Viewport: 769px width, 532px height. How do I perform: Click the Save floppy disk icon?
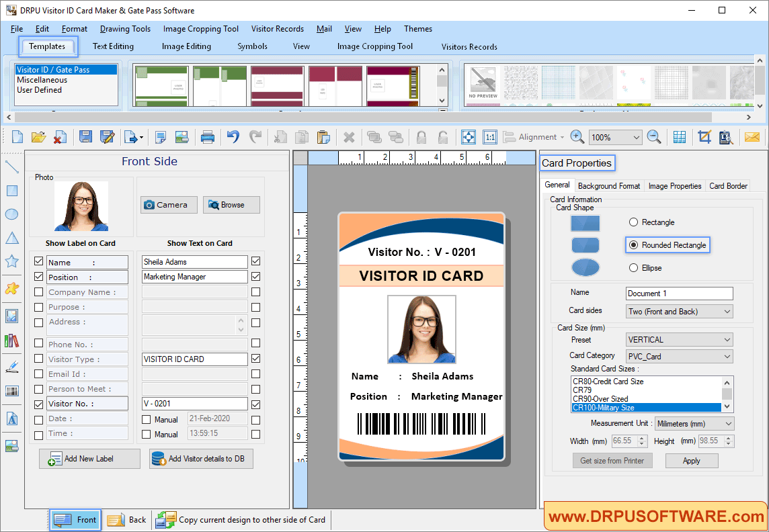click(85, 137)
